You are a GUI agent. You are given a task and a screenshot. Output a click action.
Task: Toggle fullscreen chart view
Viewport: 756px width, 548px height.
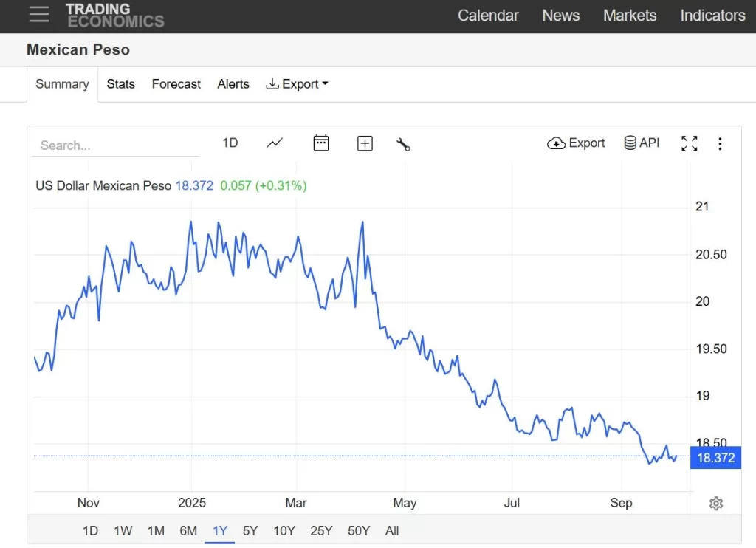click(x=689, y=144)
